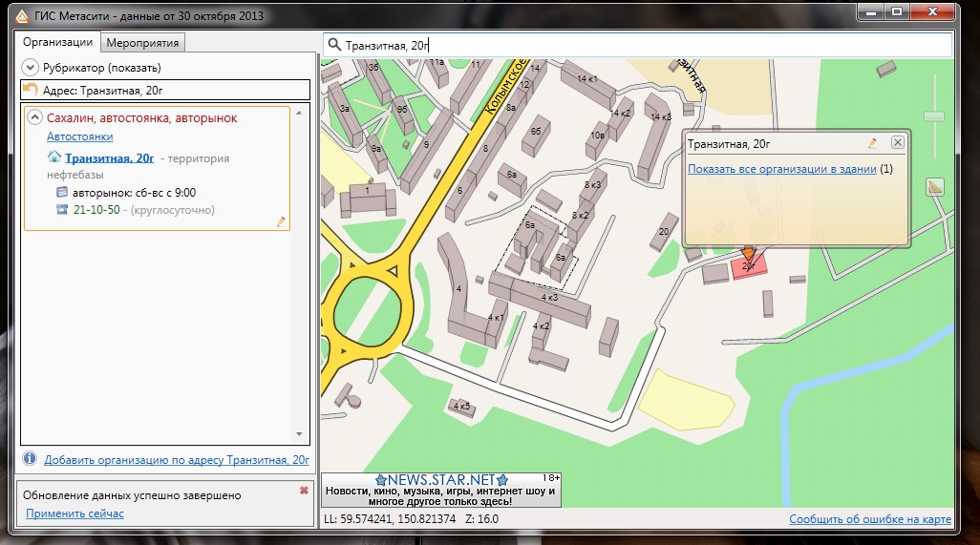Click Сообщить об ошибке на карте link
Viewport: 980px width, 545px height.
[869, 519]
